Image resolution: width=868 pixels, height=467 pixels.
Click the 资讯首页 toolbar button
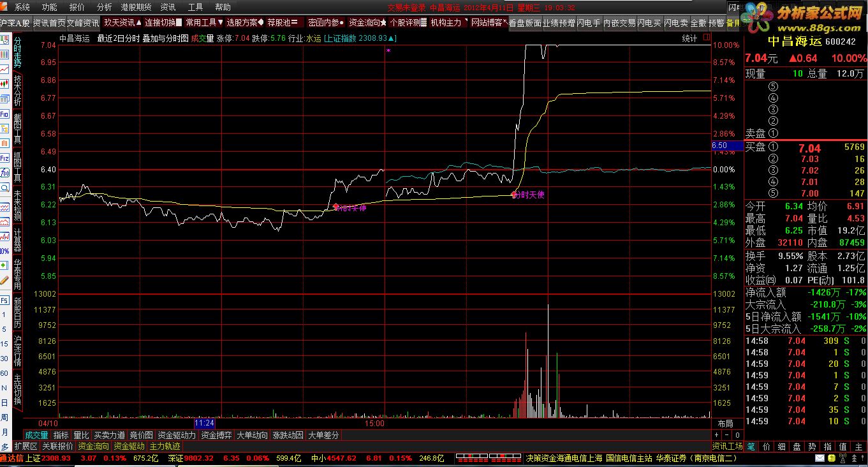pos(49,23)
